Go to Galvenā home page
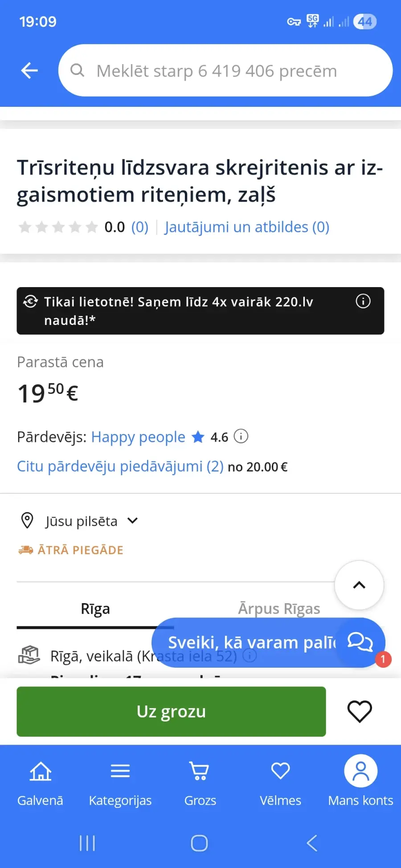The width and height of the screenshot is (401, 868). point(40,783)
